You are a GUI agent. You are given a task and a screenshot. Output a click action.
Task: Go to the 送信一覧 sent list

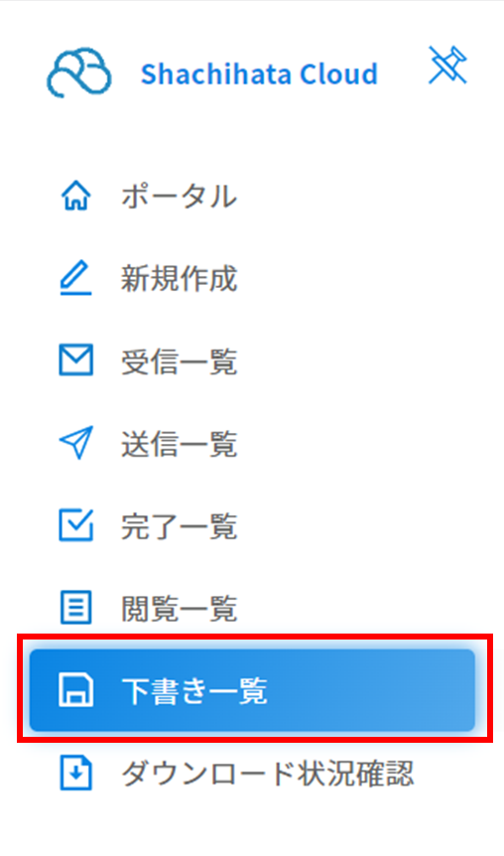[x=179, y=443]
